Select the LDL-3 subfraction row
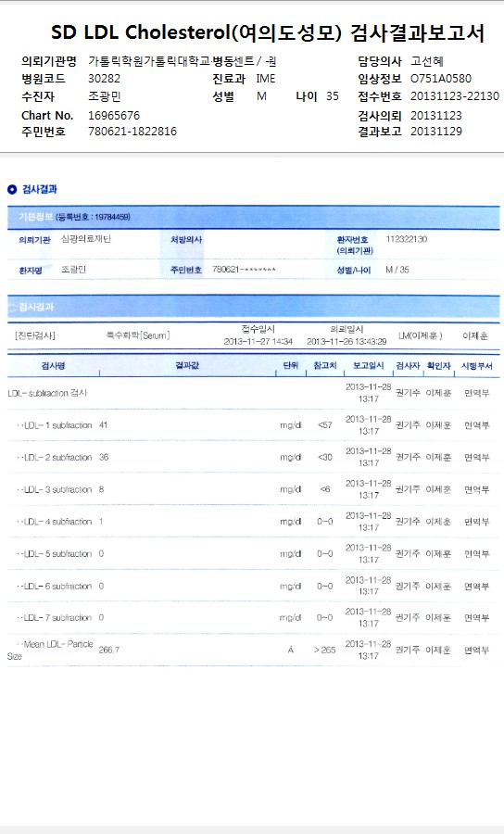The image size is (504, 834). click(x=254, y=489)
